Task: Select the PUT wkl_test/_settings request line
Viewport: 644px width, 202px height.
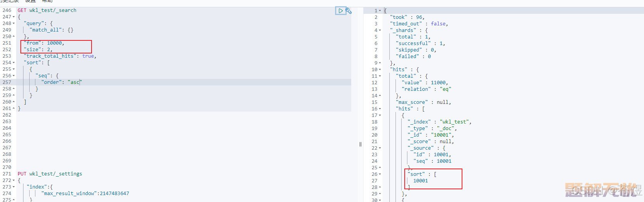Action: click(50, 174)
